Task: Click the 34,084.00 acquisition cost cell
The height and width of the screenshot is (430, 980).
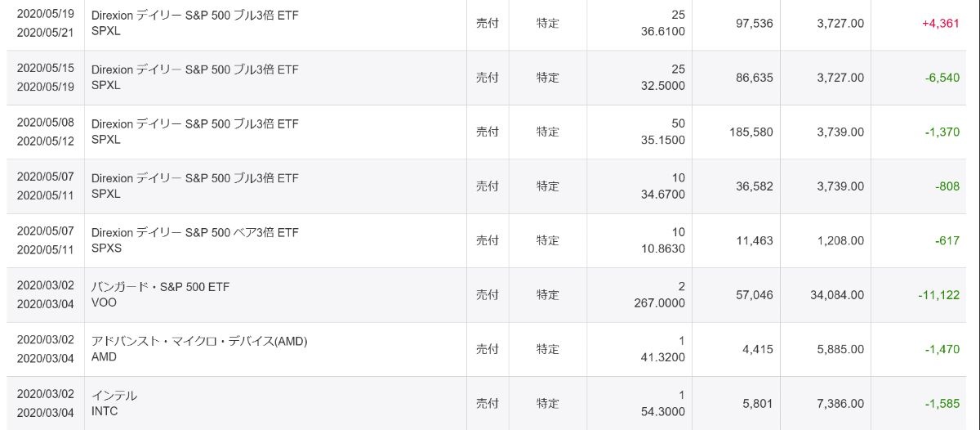Action: [x=836, y=295]
